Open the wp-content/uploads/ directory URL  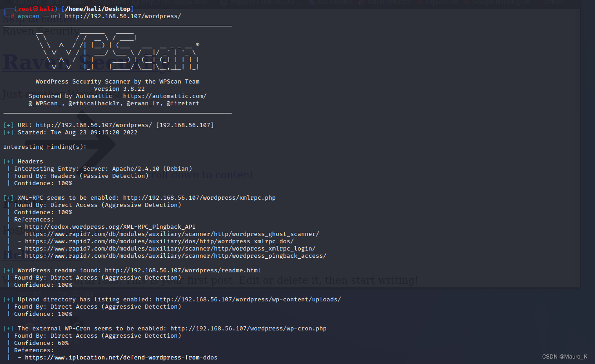(x=248, y=300)
